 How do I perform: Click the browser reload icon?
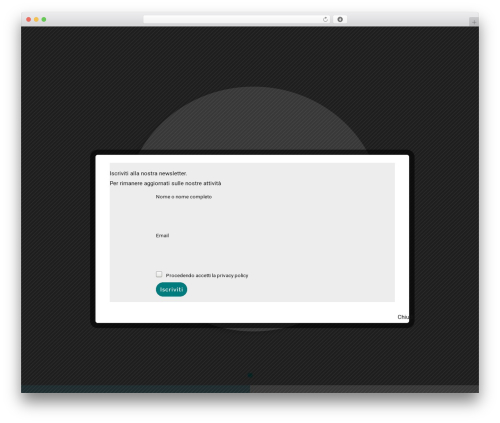tap(325, 19)
